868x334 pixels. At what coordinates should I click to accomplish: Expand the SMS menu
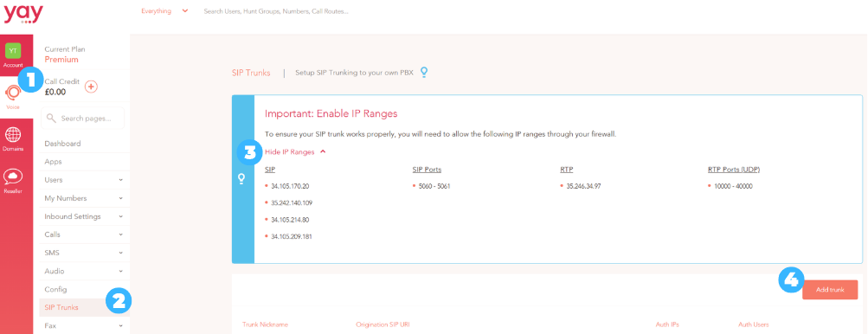pos(84,253)
